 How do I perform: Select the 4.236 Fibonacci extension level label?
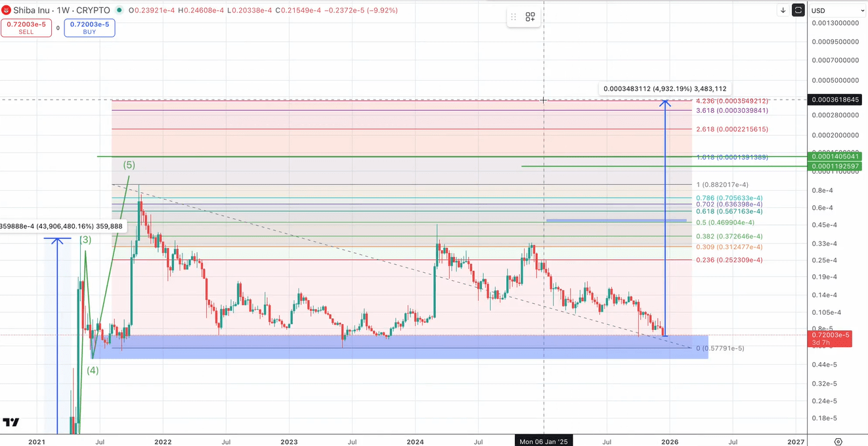click(x=731, y=101)
